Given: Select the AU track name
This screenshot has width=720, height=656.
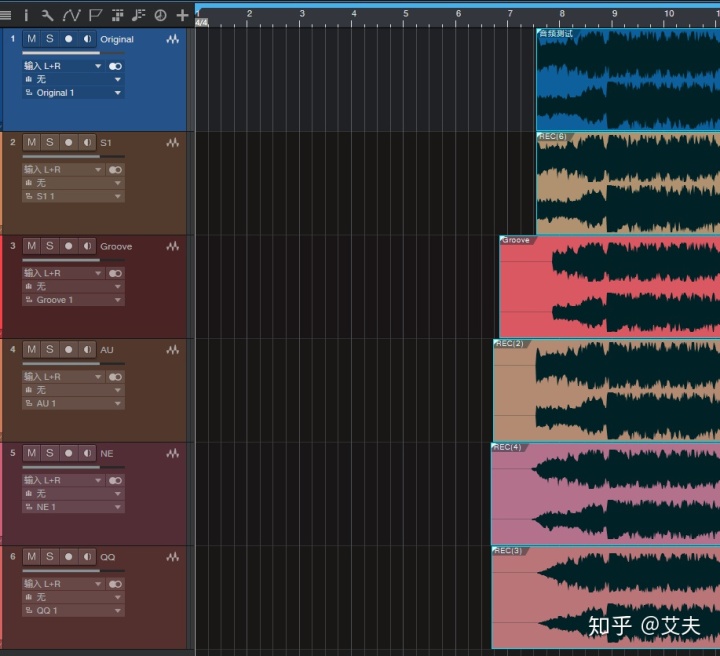Looking at the screenshot, I should [107, 350].
